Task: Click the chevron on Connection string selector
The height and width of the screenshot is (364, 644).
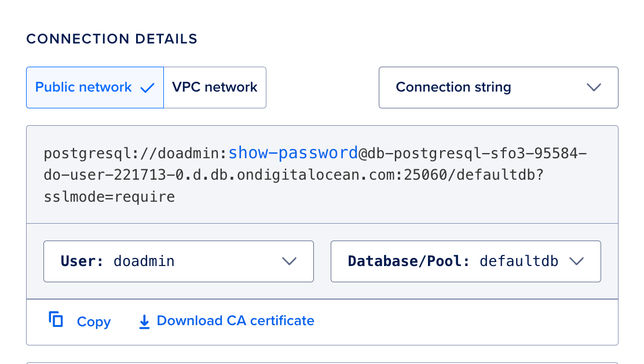Action: pos(594,87)
